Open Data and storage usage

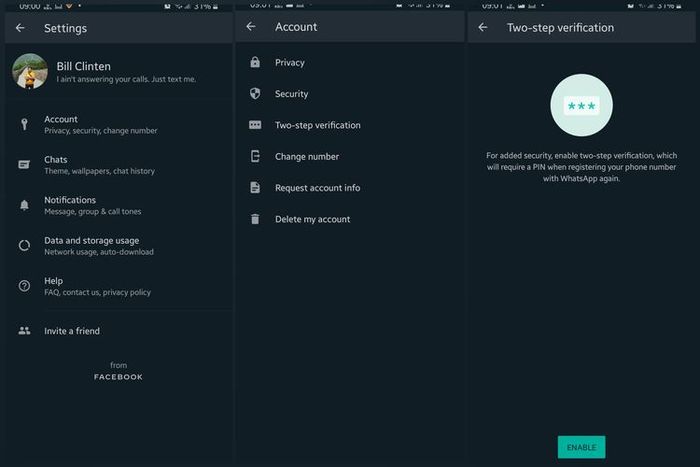(119, 246)
